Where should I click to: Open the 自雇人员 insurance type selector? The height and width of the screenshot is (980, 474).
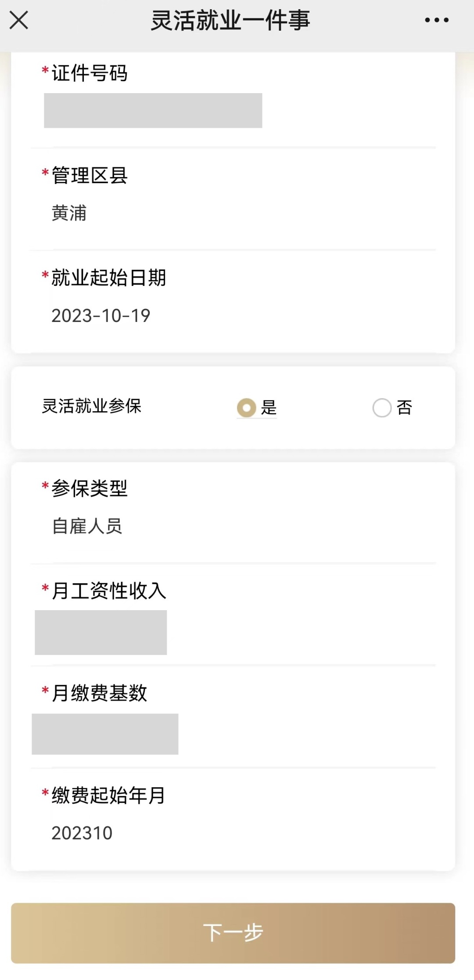[87, 526]
